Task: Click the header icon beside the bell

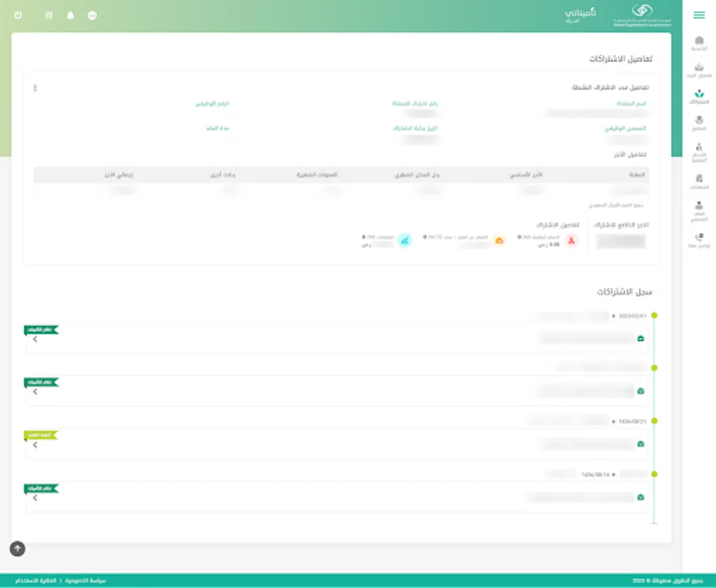Action: pos(48,15)
